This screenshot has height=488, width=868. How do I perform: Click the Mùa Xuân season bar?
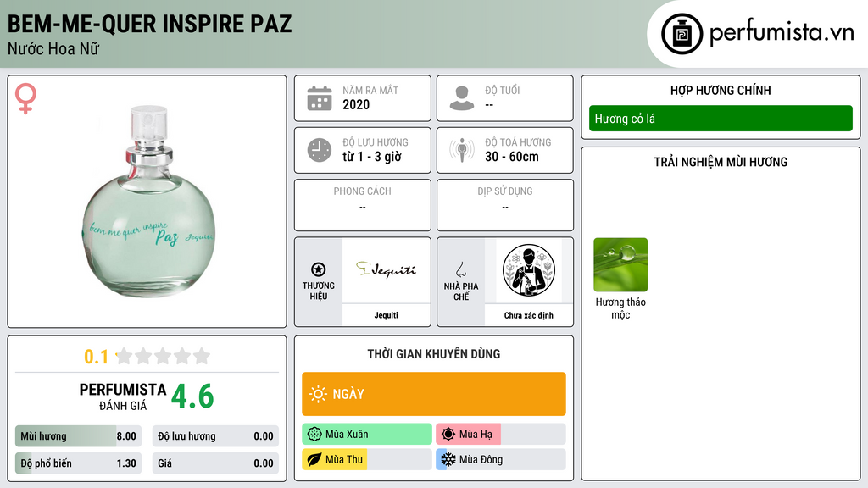[367, 435]
